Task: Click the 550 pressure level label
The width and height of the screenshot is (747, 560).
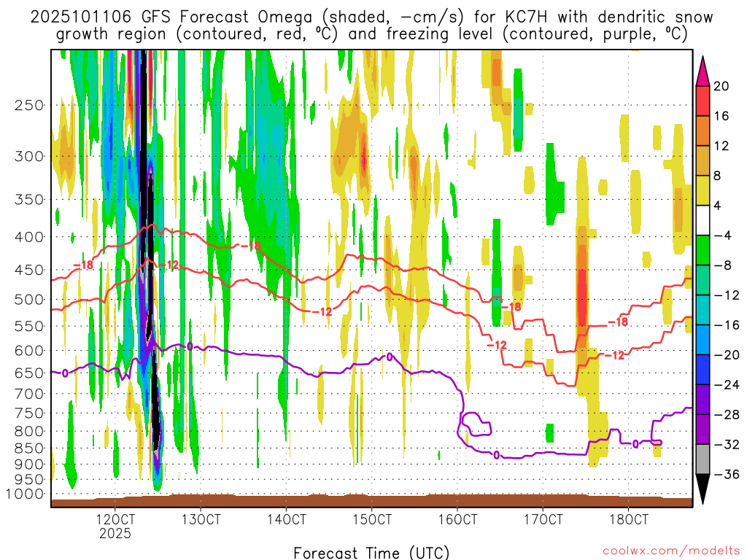Action: click(x=29, y=326)
